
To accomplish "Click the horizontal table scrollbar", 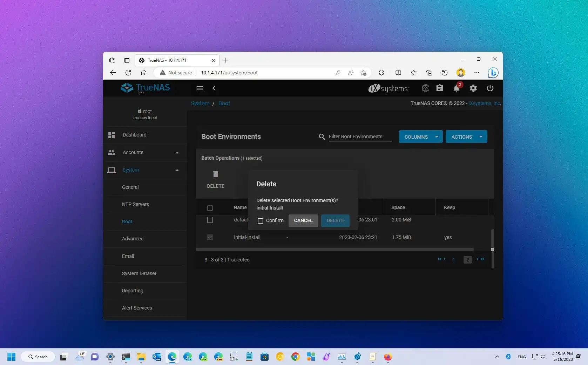I will click(x=334, y=250).
